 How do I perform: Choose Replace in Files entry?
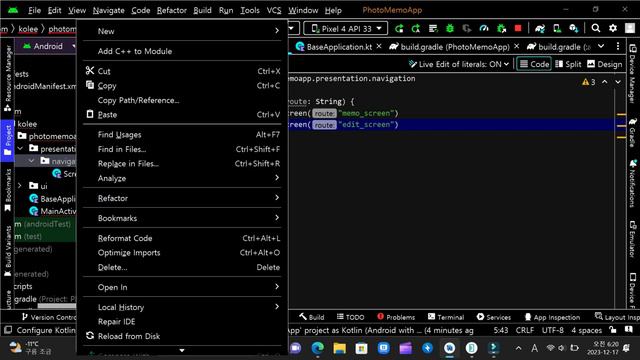(x=182, y=164)
